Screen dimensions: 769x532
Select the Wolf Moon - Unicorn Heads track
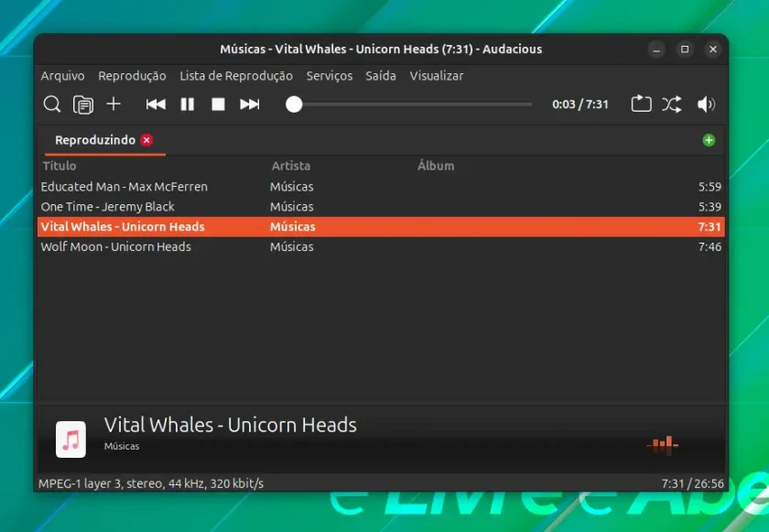coord(381,246)
